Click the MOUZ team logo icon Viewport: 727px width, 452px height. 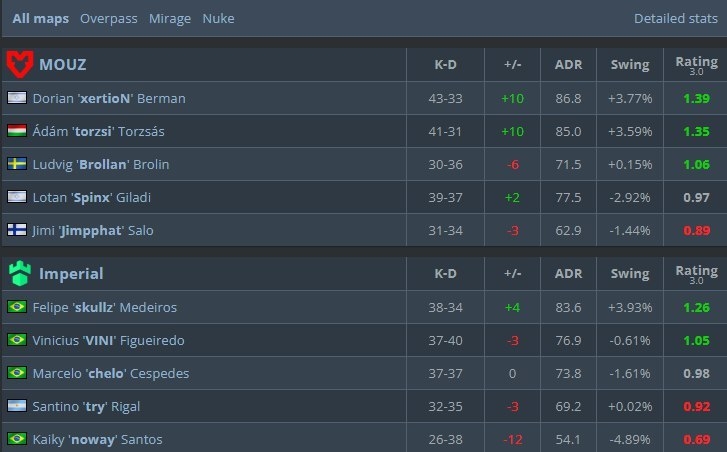pos(20,65)
